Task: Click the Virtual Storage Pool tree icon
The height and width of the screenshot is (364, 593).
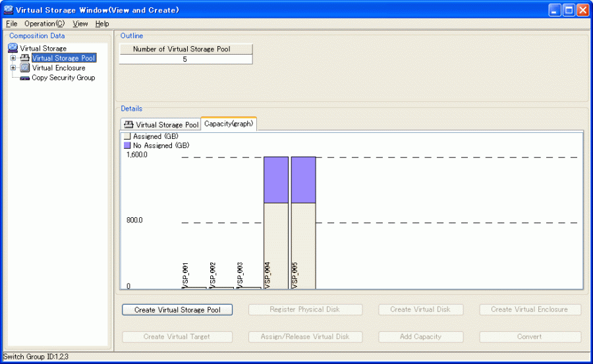Action: [24, 58]
